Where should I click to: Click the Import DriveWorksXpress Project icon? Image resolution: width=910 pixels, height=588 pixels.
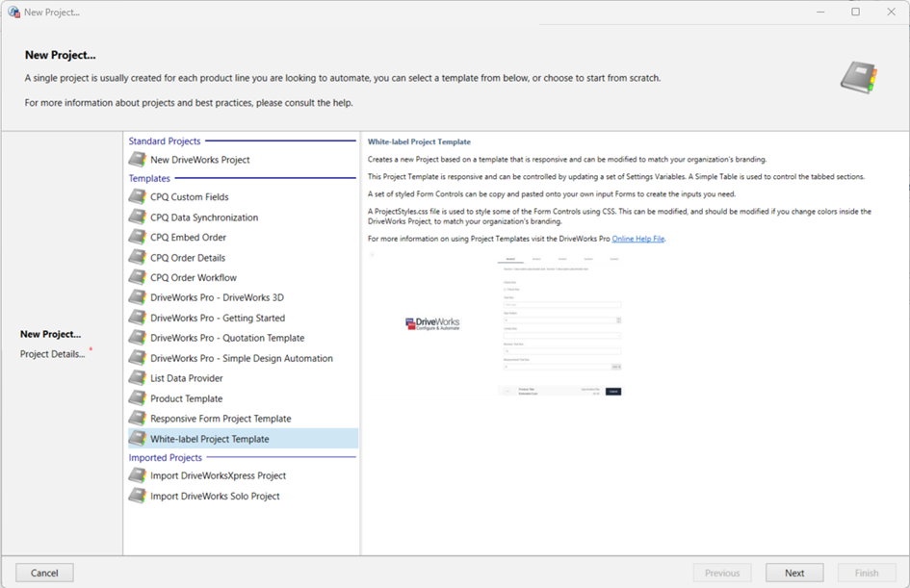[x=138, y=475]
